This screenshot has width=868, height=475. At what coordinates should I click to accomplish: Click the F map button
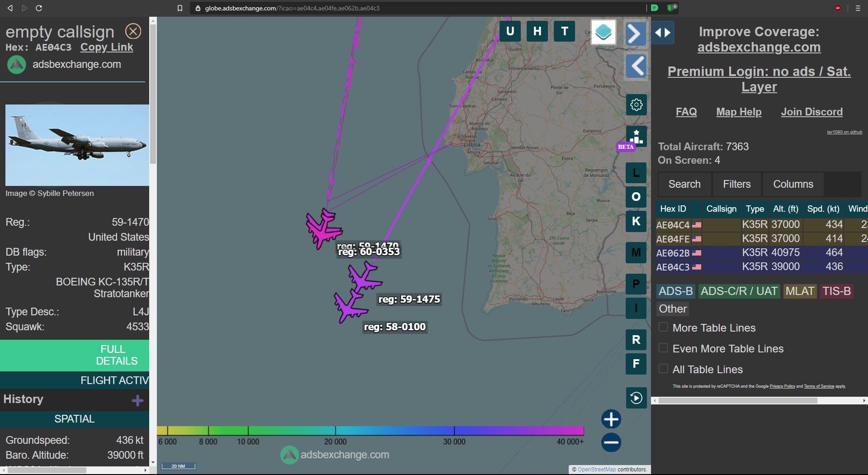coord(636,364)
